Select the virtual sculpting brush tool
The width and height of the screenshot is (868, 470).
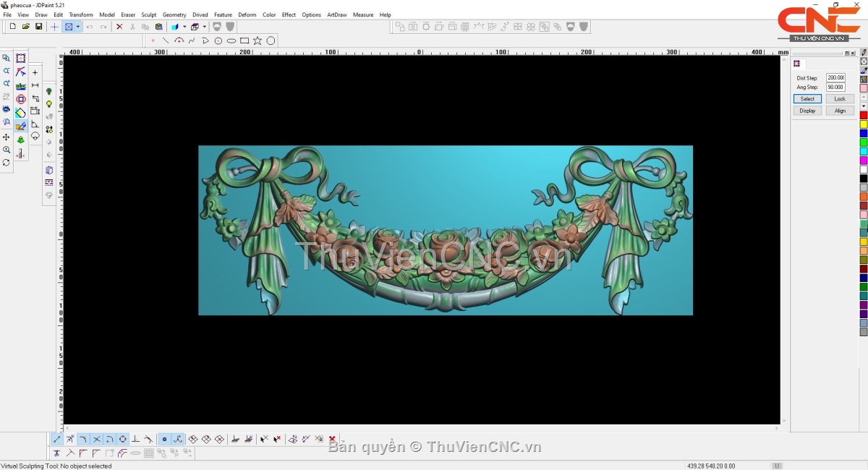(21, 127)
